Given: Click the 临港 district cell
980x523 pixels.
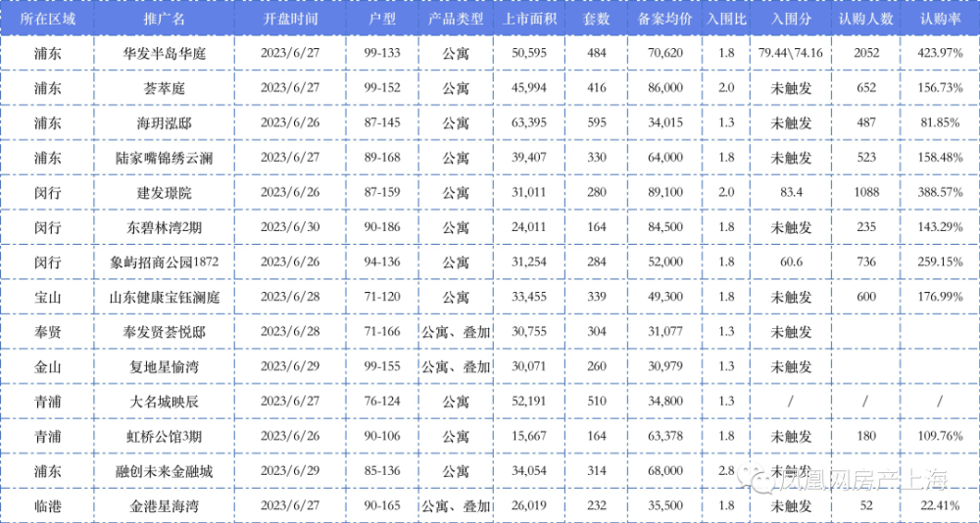Looking at the screenshot, I should (47, 505).
